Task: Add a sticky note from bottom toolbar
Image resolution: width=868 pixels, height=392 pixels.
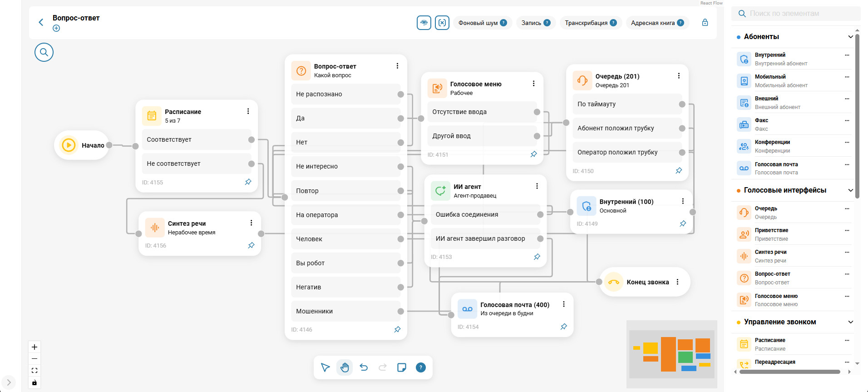Action: (x=402, y=367)
